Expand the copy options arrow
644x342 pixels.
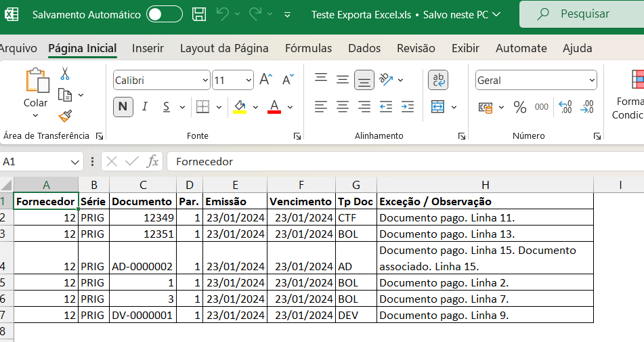[81, 95]
